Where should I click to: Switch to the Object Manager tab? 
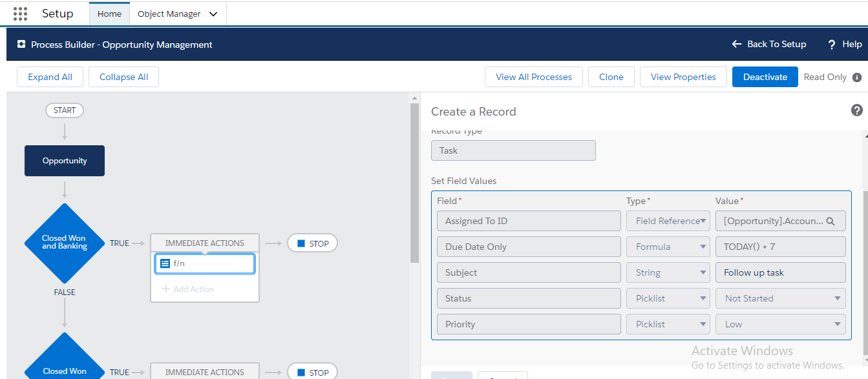point(169,14)
